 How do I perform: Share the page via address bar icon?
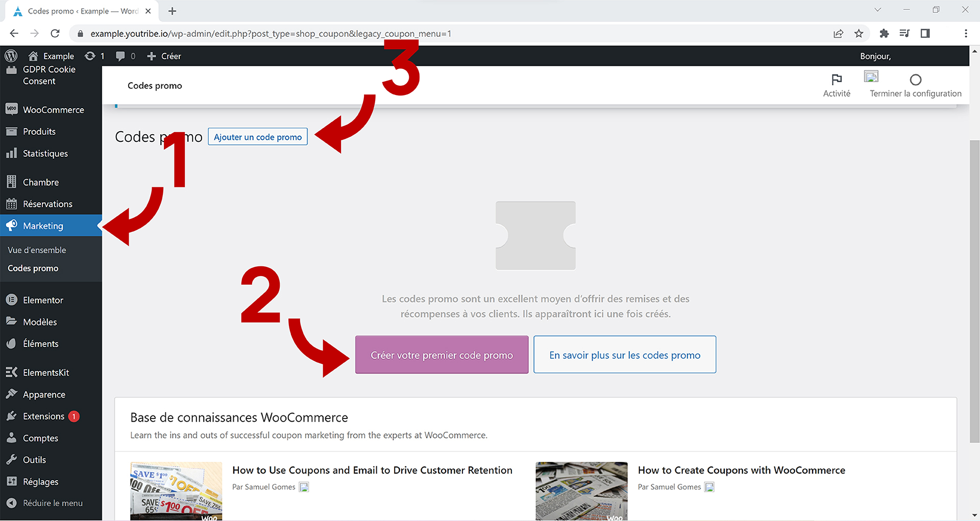838,34
